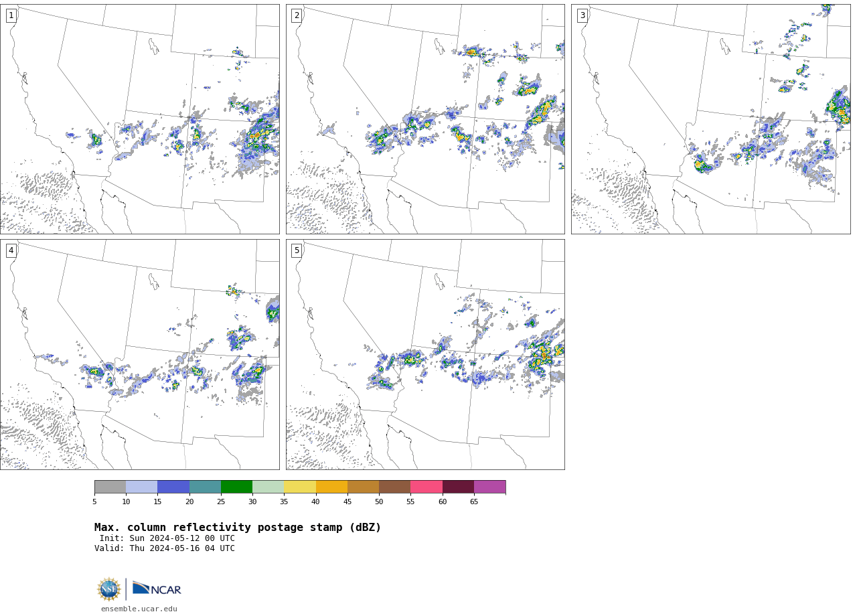
Task: Click the Init: Sun 2024-05-12 00 UTC text
Action: [167, 538]
